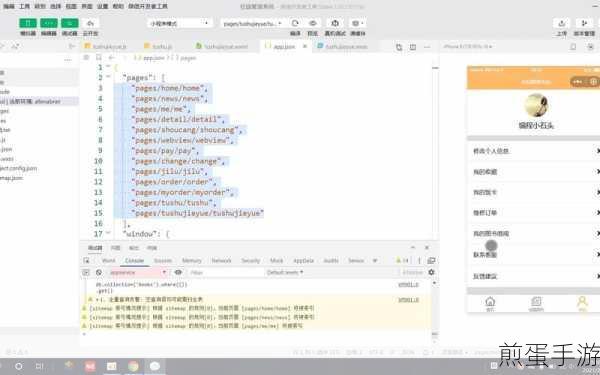The height and width of the screenshot is (375, 600).
Task: Click the bookmark icon in the breadcrumb bar
Action: [x=99, y=58]
